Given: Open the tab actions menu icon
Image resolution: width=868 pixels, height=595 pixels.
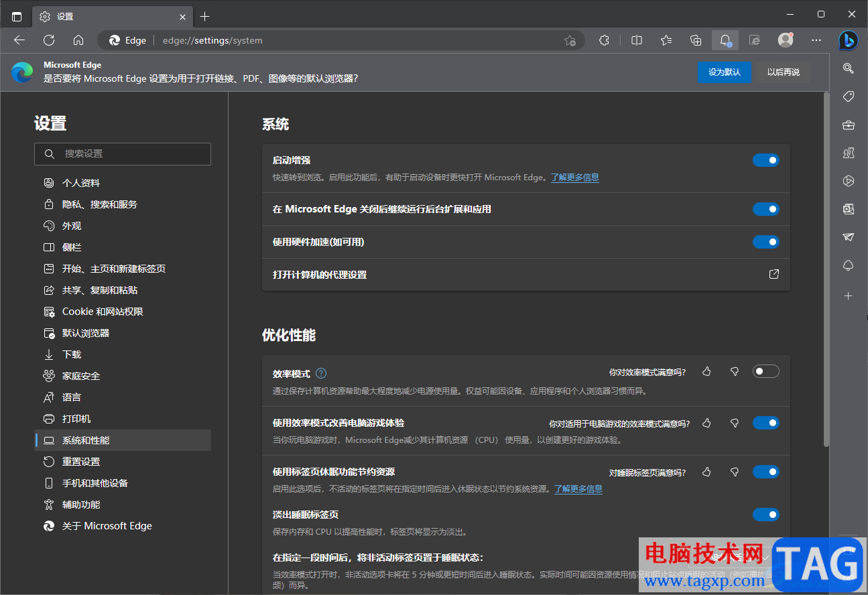Looking at the screenshot, I should click(x=17, y=16).
